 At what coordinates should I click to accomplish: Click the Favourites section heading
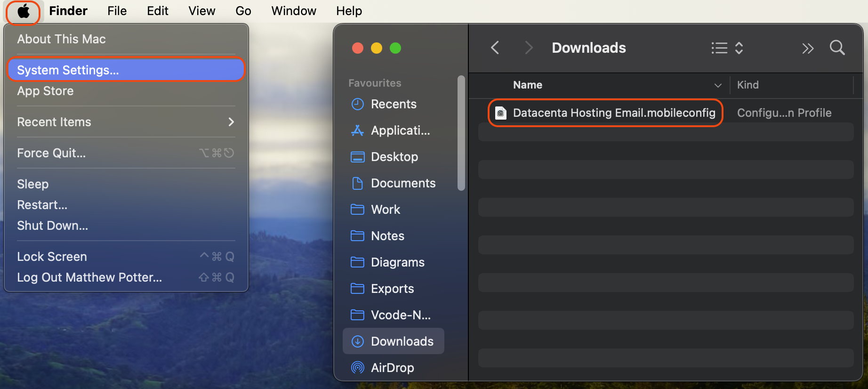[375, 83]
